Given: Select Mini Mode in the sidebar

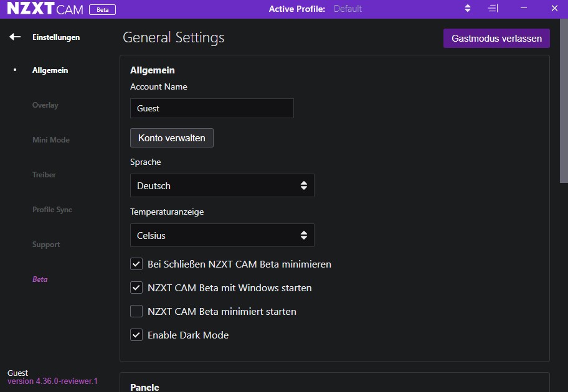Looking at the screenshot, I should pos(50,140).
